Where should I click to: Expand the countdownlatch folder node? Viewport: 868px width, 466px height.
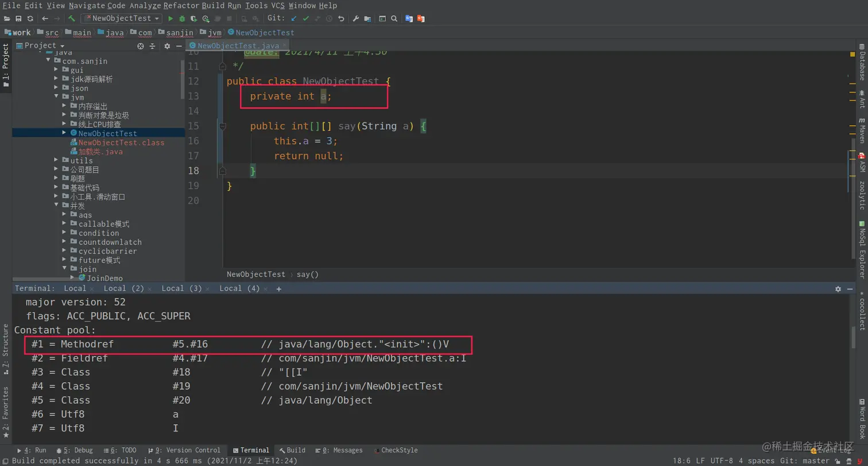[x=65, y=242]
